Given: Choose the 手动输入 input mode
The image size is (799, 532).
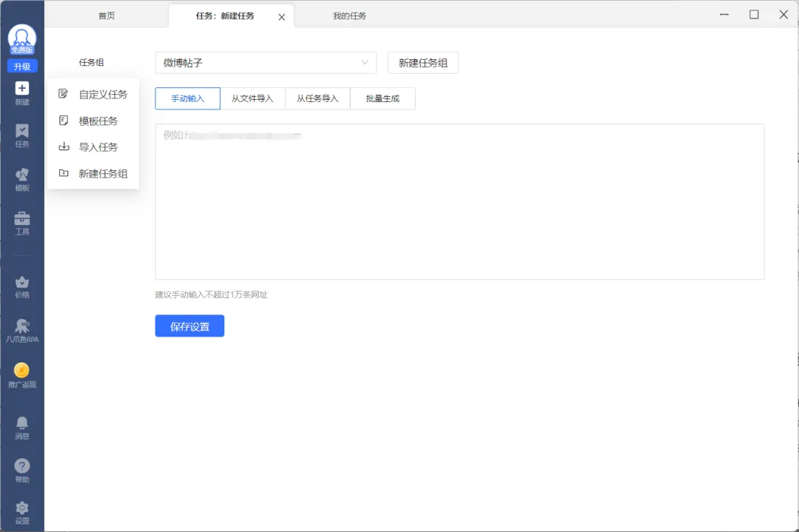Looking at the screenshot, I should coord(187,98).
